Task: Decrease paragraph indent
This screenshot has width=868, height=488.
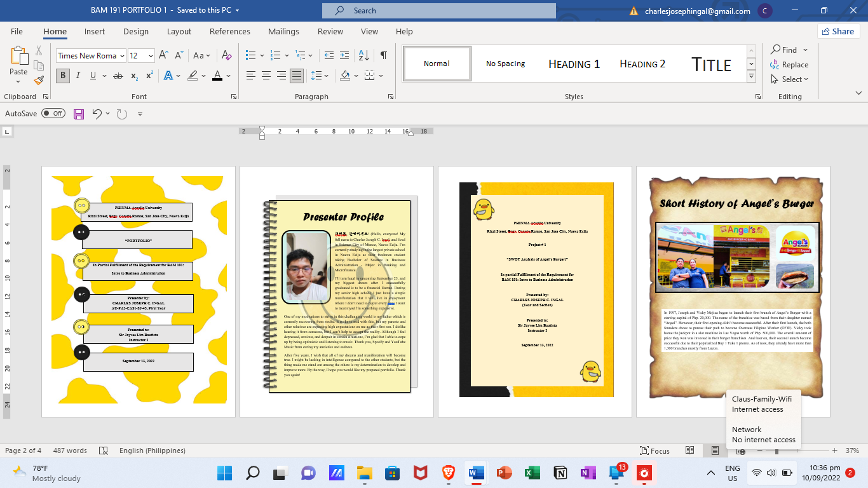Action: tap(329, 55)
